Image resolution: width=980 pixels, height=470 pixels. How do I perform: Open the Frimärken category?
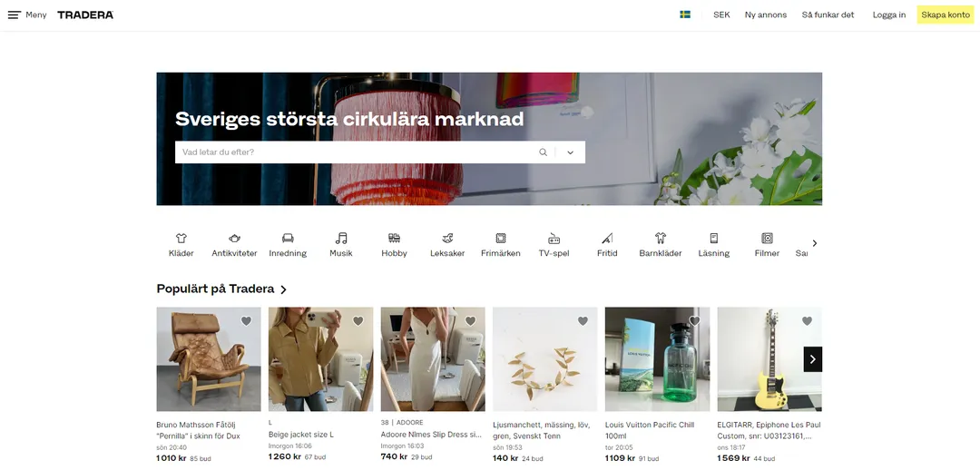(501, 245)
